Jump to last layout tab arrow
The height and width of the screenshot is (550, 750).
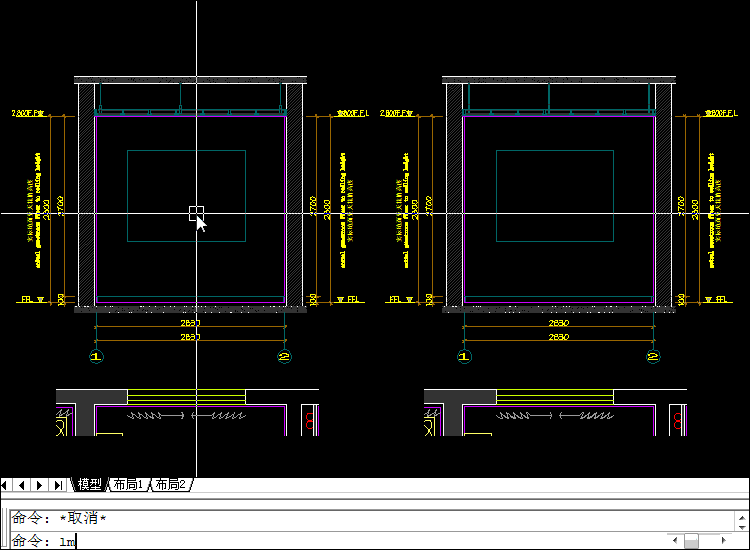click(x=58, y=485)
